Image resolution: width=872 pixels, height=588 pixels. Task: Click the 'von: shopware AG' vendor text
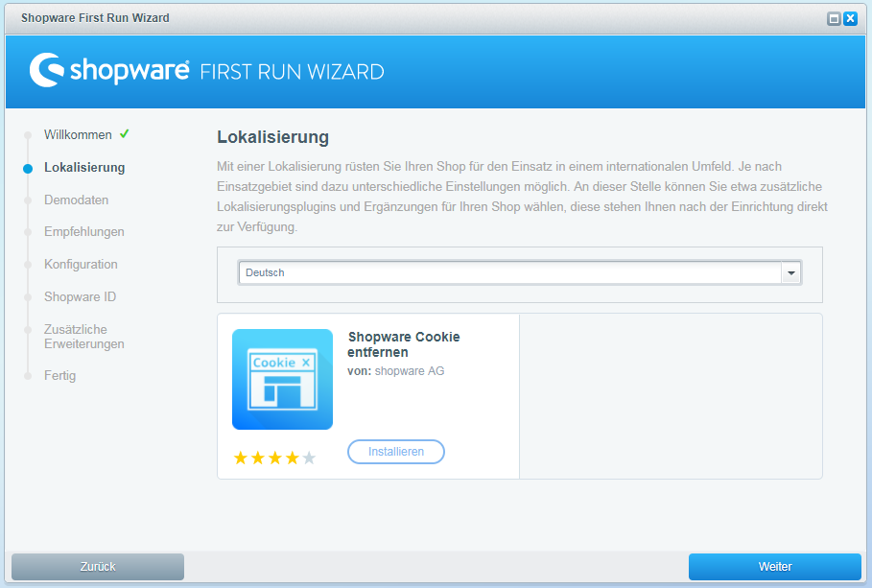(x=396, y=371)
